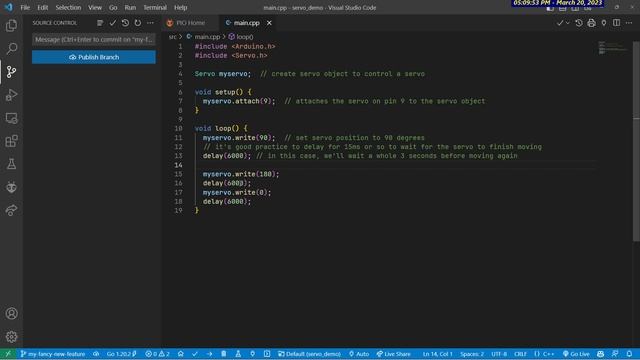The width and height of the screenshot is (640, 360).
Task: Open the Accounts menu icon
Action: [11, 313]
